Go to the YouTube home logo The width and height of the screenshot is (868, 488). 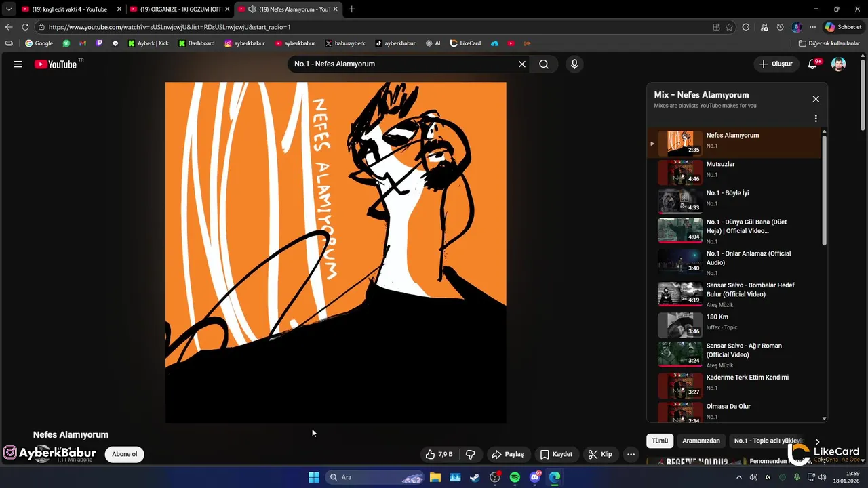pos(56,64)
